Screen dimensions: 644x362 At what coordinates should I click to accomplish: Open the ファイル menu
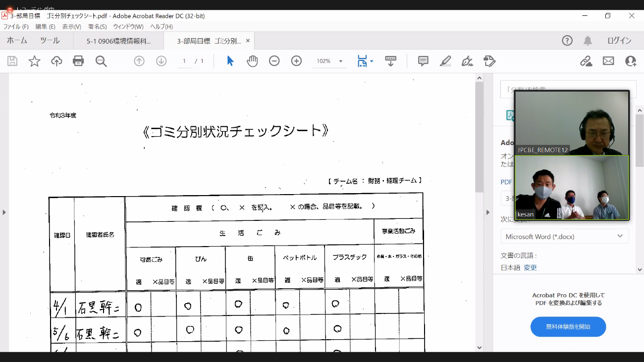(16, 27)
